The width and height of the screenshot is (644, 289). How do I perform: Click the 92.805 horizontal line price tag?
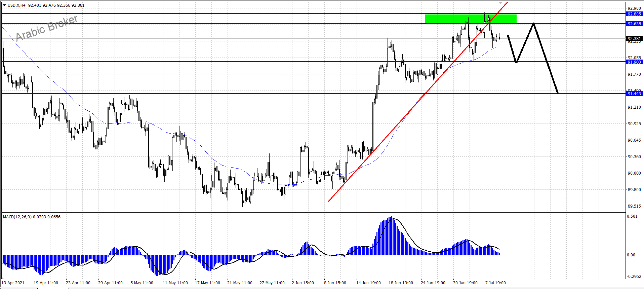(634, 14)
